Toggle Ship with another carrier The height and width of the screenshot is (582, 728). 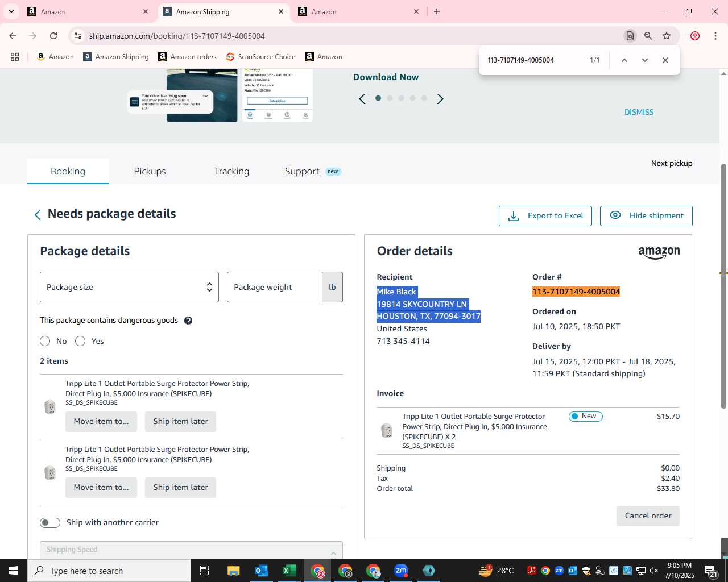coord(50,523)
